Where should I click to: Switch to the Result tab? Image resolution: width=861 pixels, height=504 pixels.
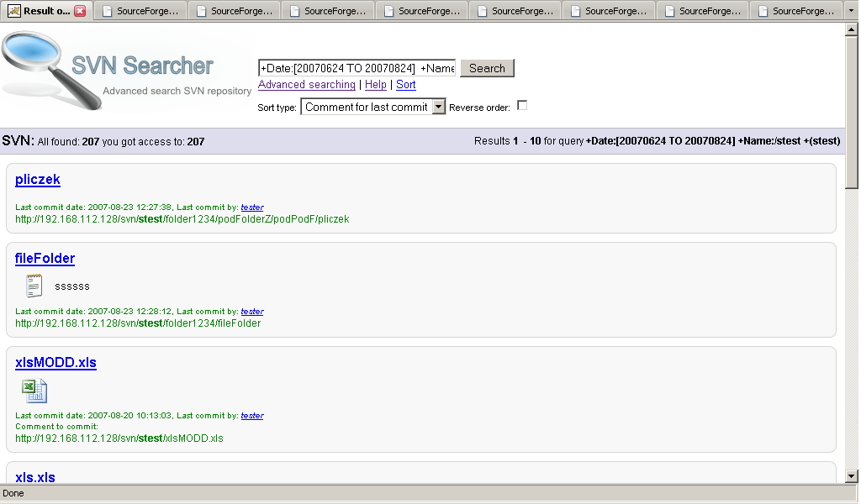[x=46, y=11]
